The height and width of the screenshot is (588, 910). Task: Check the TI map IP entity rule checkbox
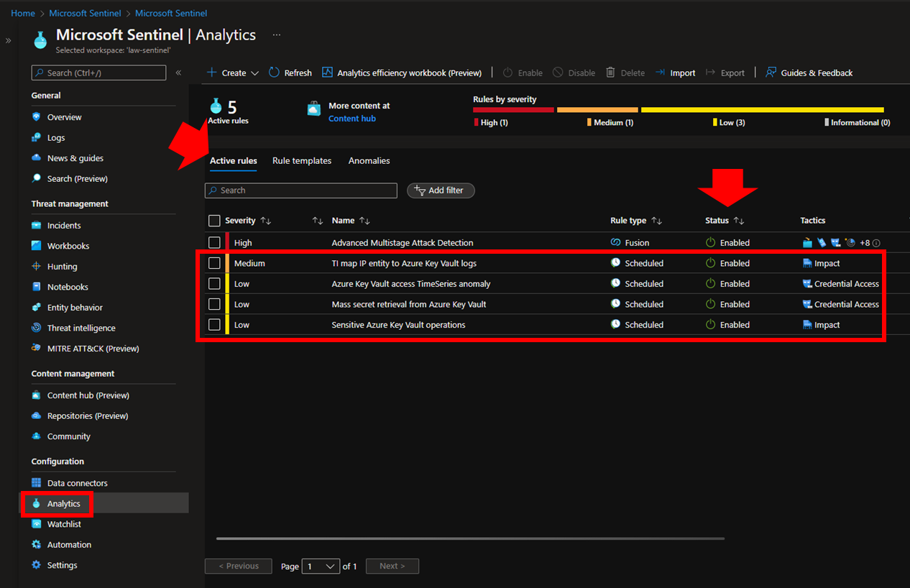(x=214, y=263)
